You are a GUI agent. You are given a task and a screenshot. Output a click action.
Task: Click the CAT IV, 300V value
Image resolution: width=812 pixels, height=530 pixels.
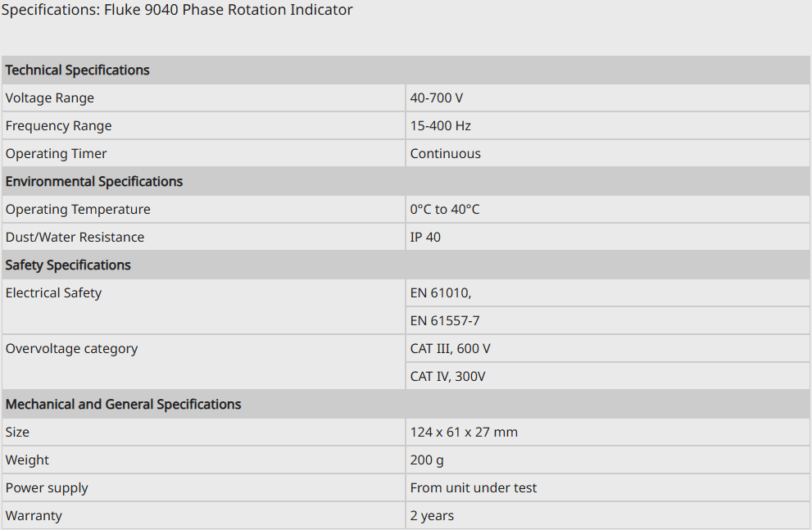click(448, 377)
